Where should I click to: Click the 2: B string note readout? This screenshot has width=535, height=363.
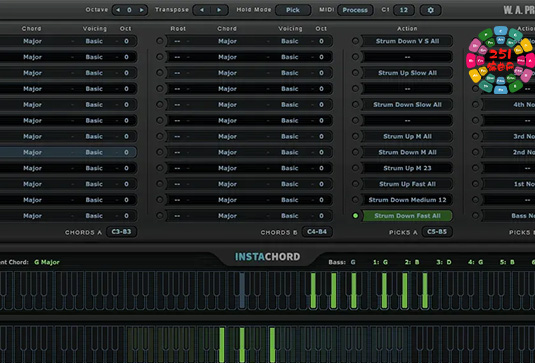(412, 262)
